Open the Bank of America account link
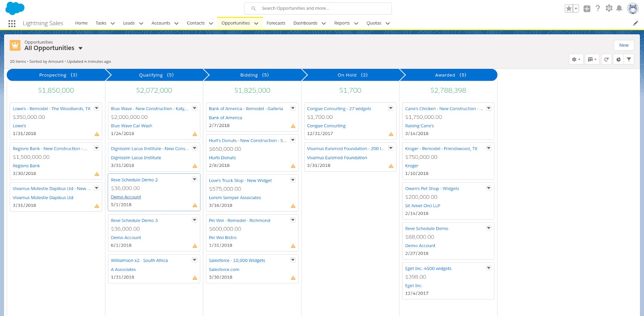The image size is (644, 316). click(225, 118)
